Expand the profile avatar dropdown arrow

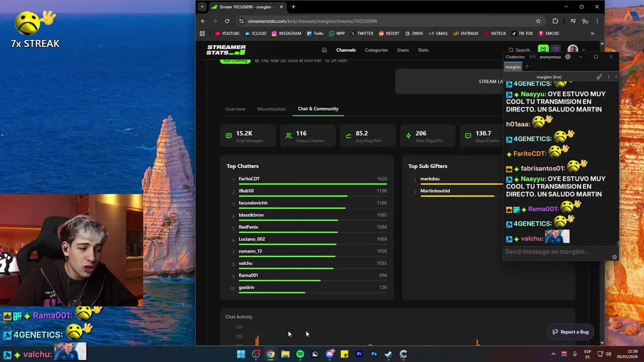584,50
